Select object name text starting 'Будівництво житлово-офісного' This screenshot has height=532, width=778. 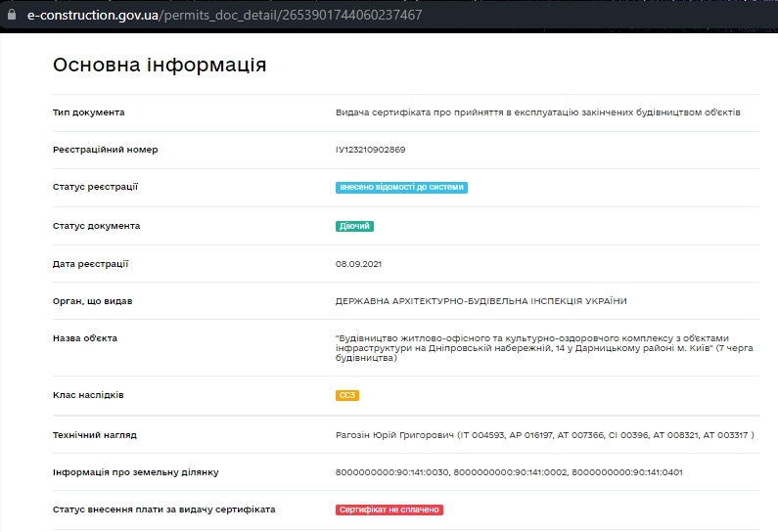pyautogui.click(x=544, y=348)
